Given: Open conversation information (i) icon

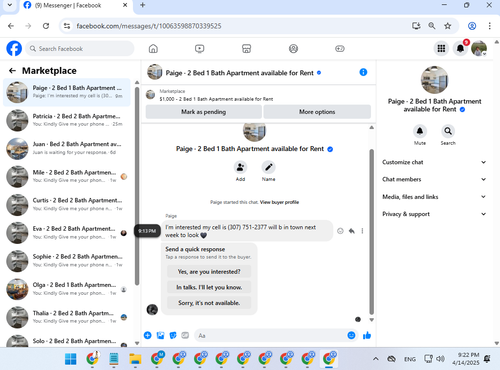Looking at the screenshot, I should tap(363, 72).
